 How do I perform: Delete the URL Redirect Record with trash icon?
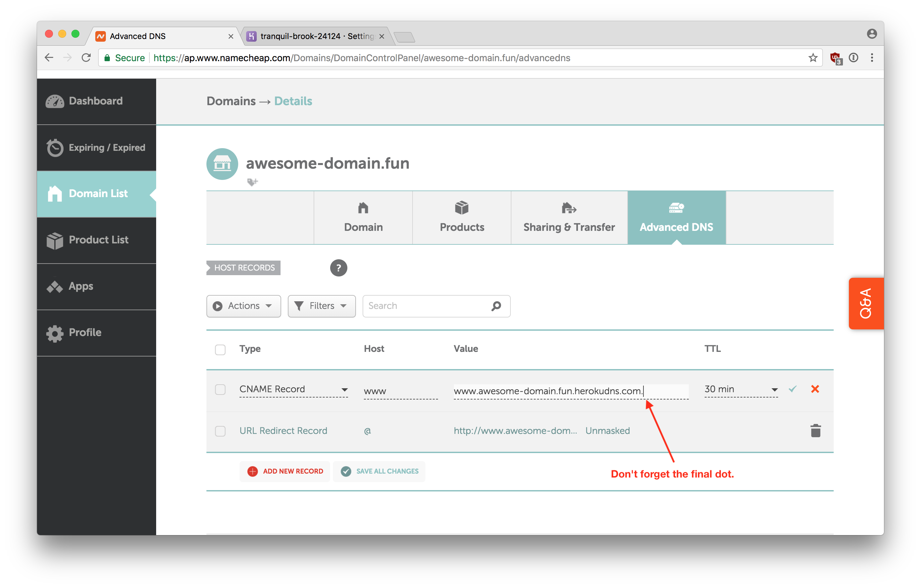tap(815, 431)
